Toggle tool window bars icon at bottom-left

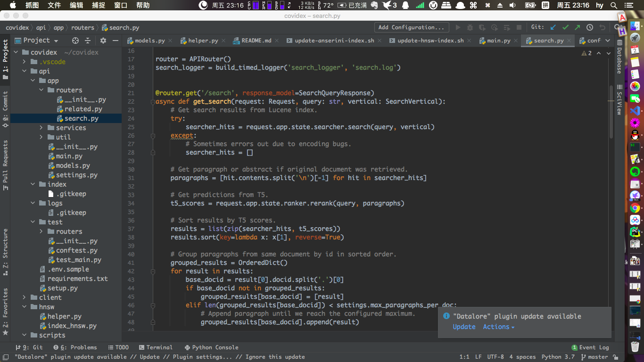[5, 357]
